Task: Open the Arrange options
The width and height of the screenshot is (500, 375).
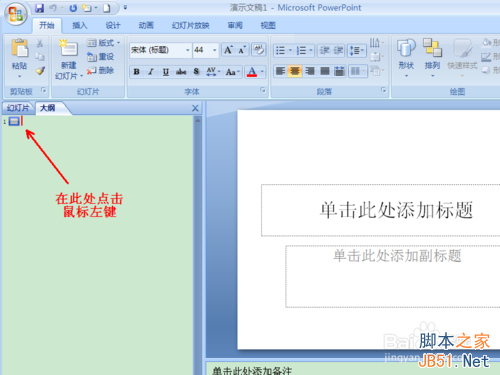Action: click(x=432, y=58)
